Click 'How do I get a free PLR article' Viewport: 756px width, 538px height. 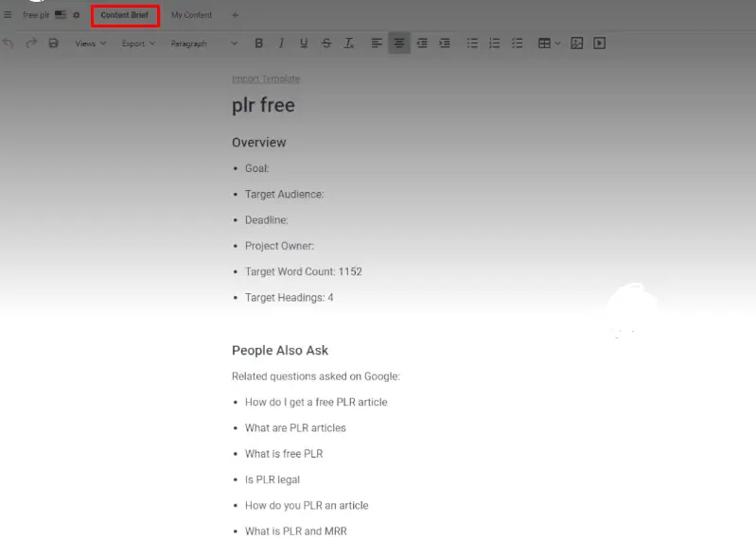pyautogui.click(x=316, y=402)
